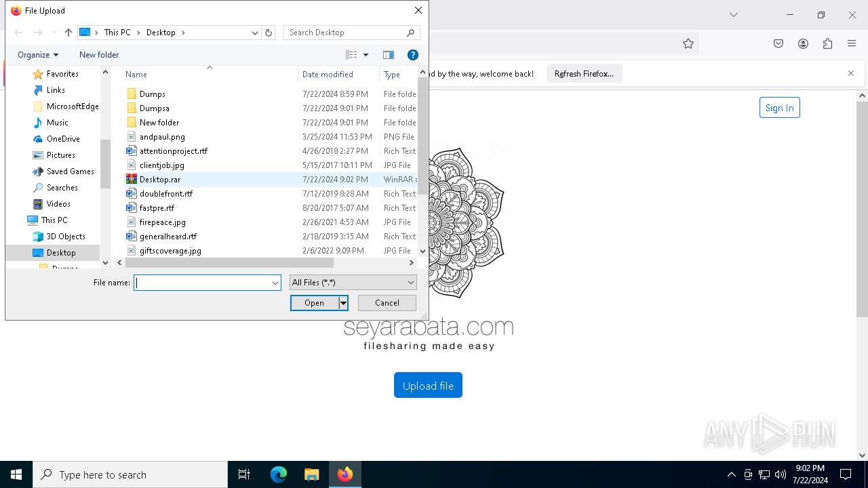Click the Refresh Firefox button
Viewport: 868px width, 488px height.
[x=584, y=73]
